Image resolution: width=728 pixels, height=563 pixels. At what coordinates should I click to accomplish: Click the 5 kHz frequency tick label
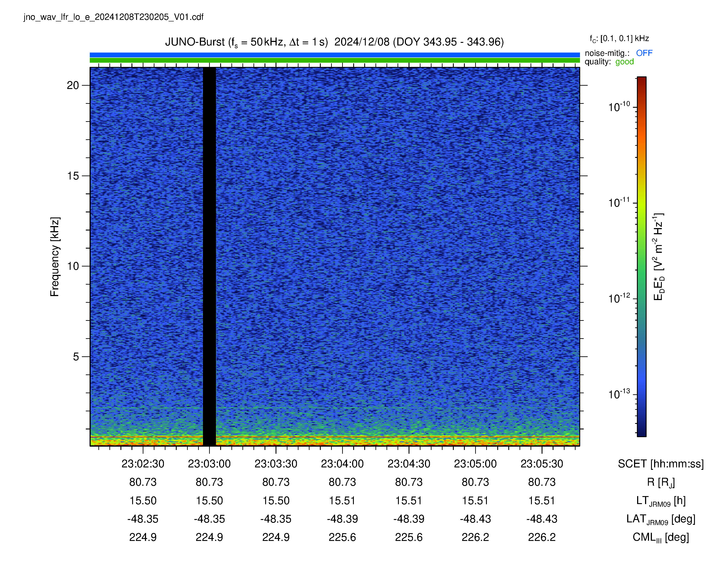[76, 357]
